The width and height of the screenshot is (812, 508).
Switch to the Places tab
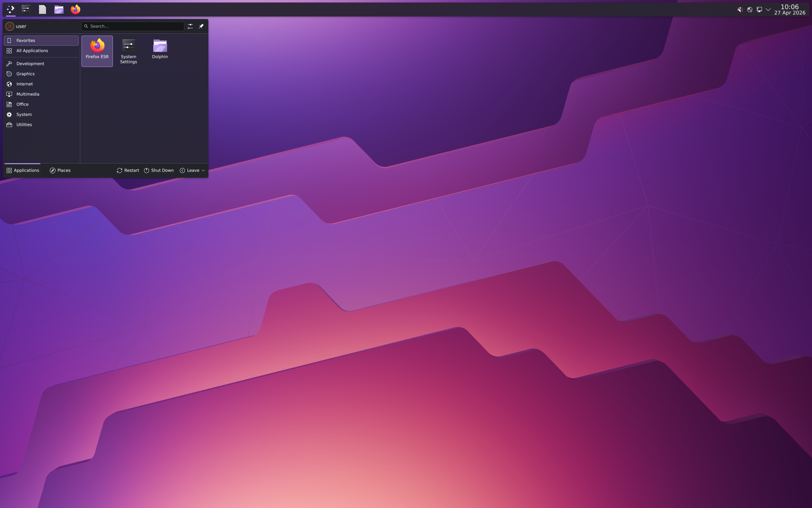coord(60,170)
